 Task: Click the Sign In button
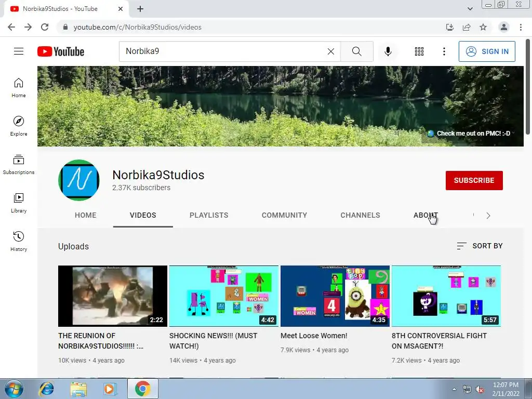(487, 51)
